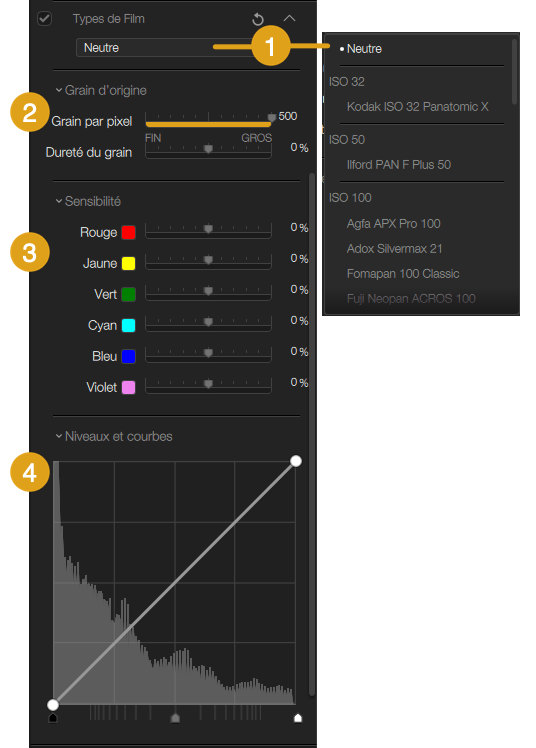The image size is (536, 748).
Task: Pick Fomapan 100 Classic film type
Action: [403, 273]
